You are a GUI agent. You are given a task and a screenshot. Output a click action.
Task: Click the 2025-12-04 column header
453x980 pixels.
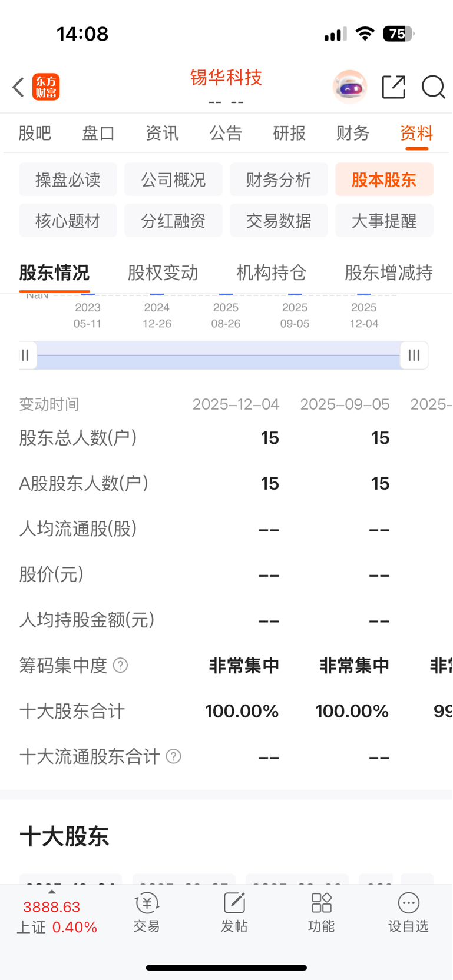point(236,404)
